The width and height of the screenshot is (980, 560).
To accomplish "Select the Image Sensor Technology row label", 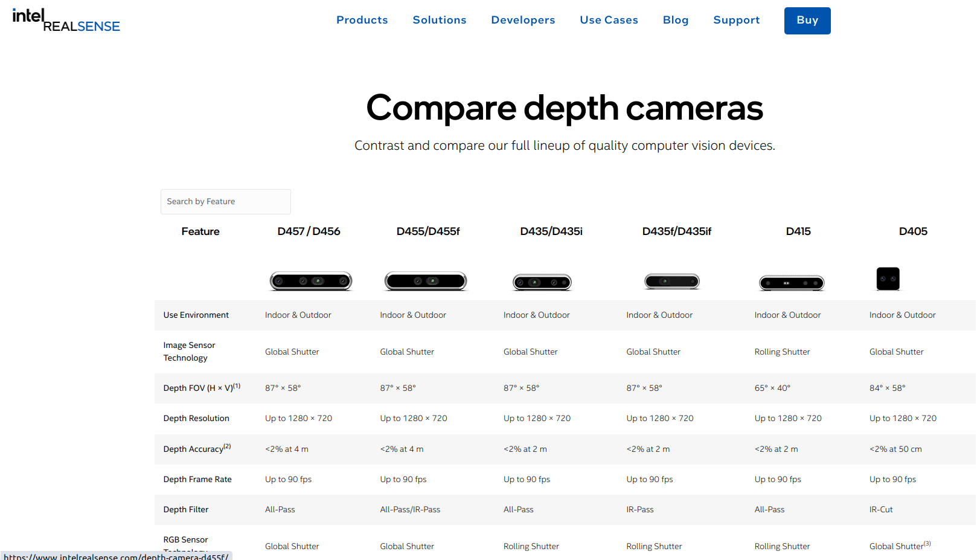I will (189, 352).
